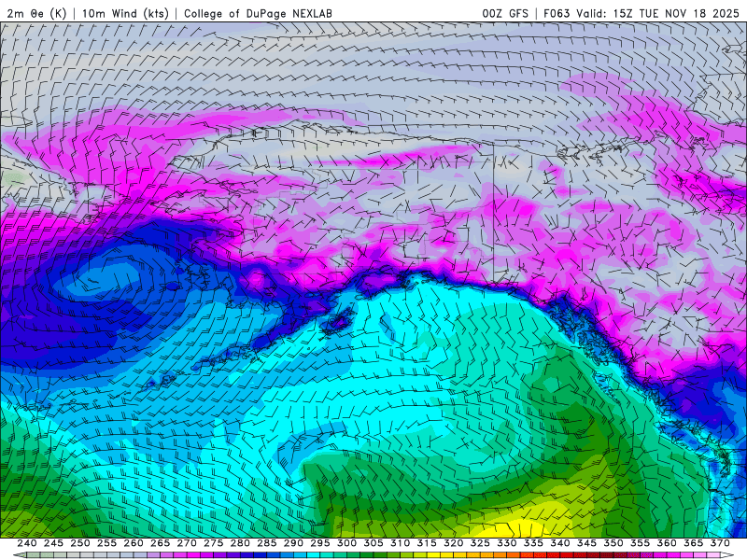747x560 pixels.
Task: Click the 335 colorbar label
Action: pyautogui.click(x=533, y=543)
